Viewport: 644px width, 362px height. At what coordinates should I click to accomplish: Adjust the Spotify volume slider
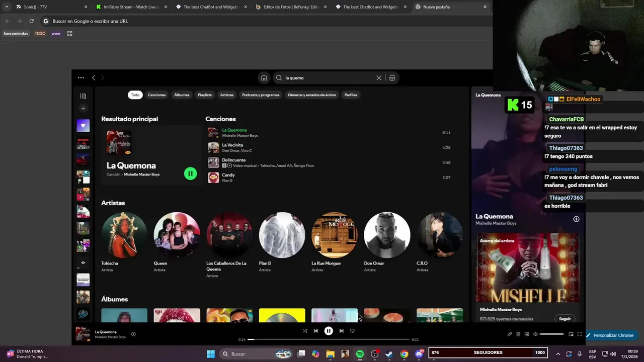coord(552,334)
